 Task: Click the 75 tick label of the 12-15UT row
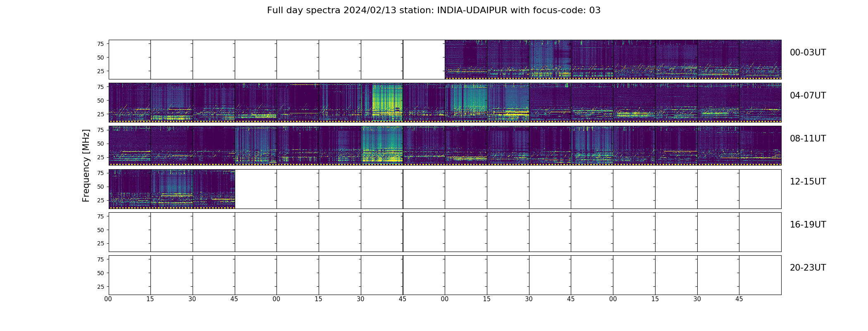coord(100,173)
